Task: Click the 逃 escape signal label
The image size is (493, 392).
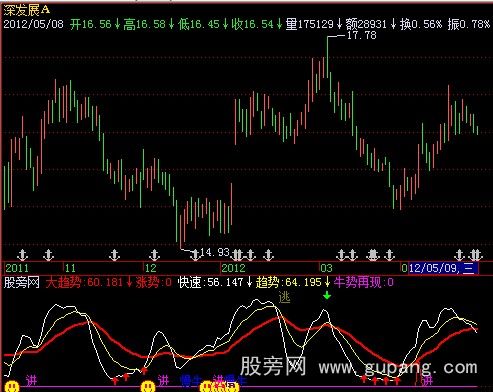Action: [284, 297]
